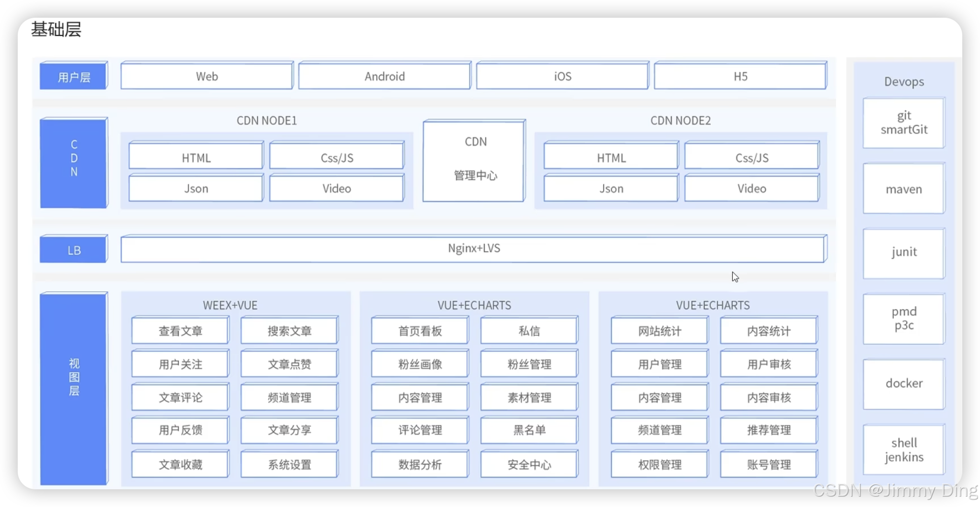The image size is (980, 507).
Task: Select the 粉丝管理 box
Action: [x=529, y=363]
